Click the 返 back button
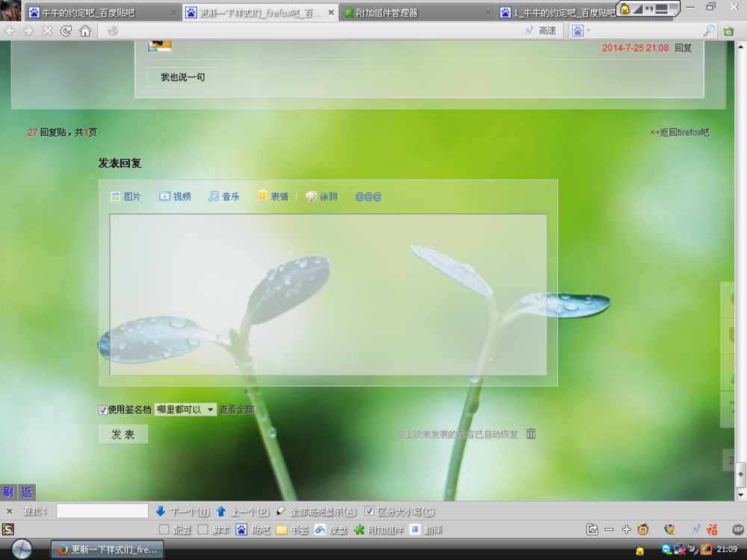 [27, 492]
